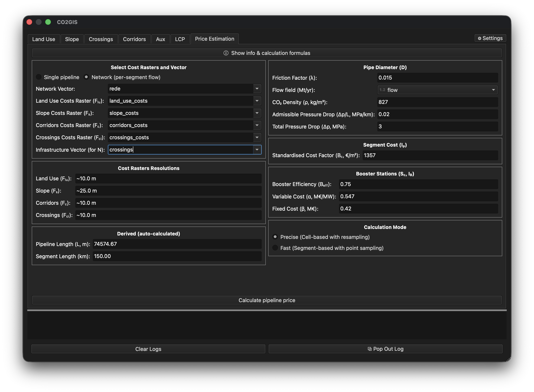The height and width of the screenshot is (392, 534).
Task: Choose Precise cell-based calculation mode
Action: point(275,237)
